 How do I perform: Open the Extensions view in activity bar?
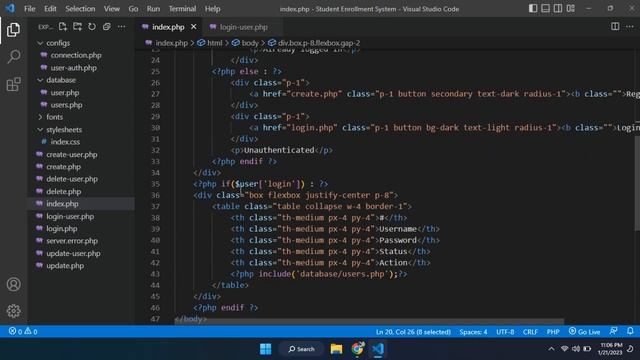[13, 84]
